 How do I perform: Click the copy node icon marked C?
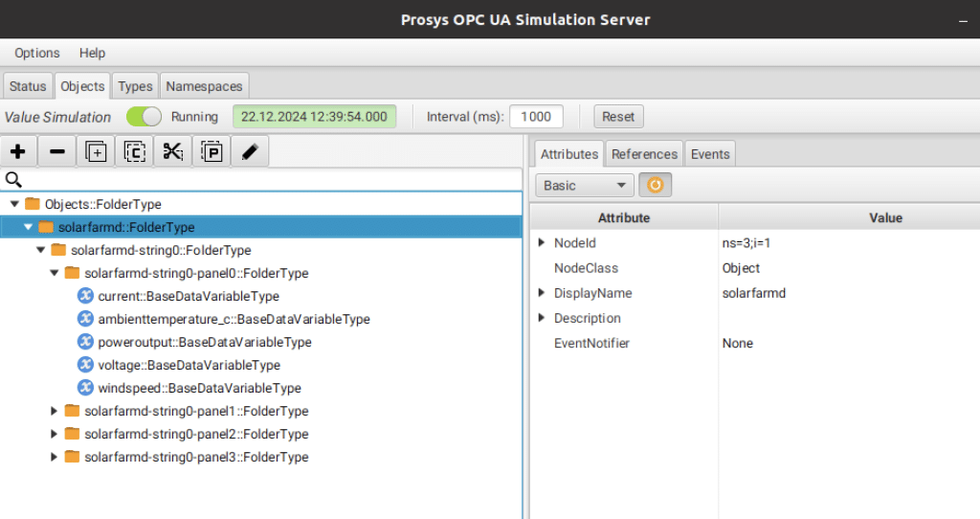click(134, 151)
